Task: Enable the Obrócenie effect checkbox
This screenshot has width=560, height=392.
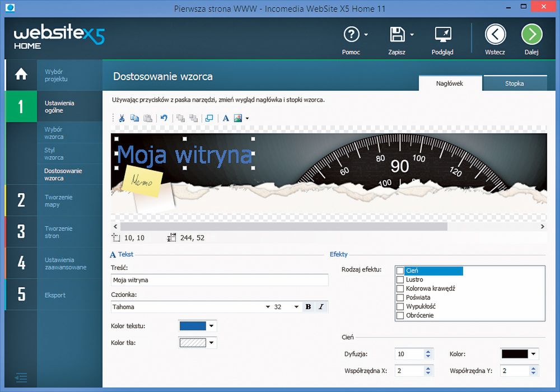Action: coord(400,315)
